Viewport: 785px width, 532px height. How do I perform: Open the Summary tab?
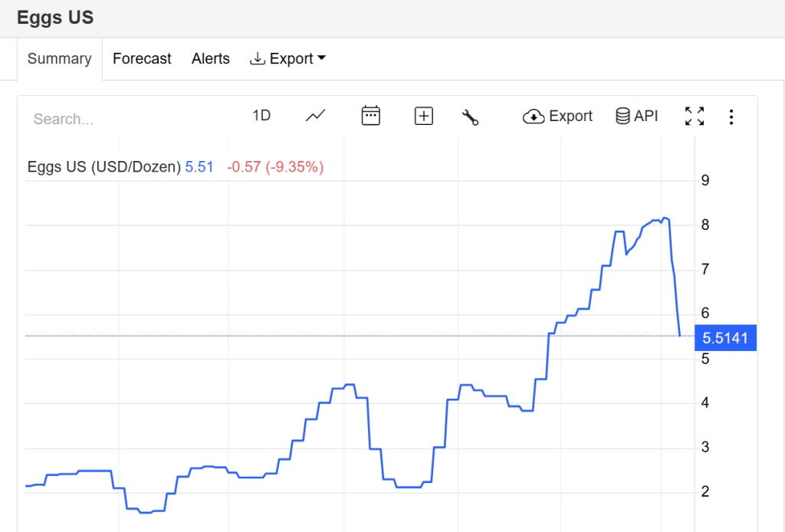[x=60, y=58]
